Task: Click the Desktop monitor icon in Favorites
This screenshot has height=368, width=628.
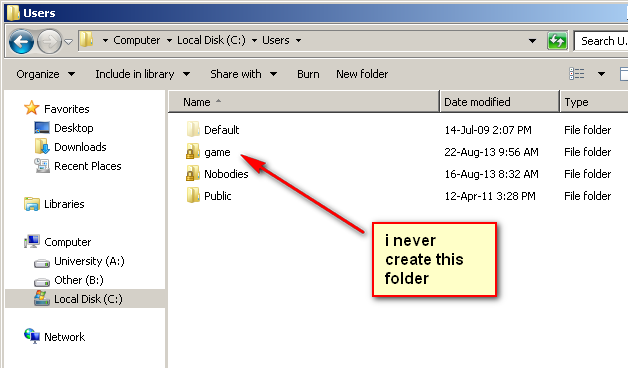Action: coord(42,128)
